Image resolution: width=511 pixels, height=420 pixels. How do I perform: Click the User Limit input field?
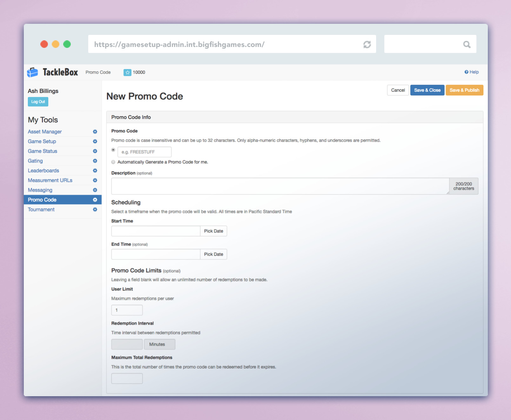coord(127,310)
